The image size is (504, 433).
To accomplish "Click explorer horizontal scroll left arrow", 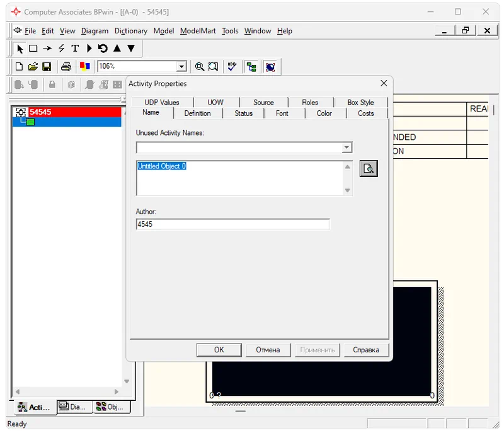I will click(x=18, y=391).
